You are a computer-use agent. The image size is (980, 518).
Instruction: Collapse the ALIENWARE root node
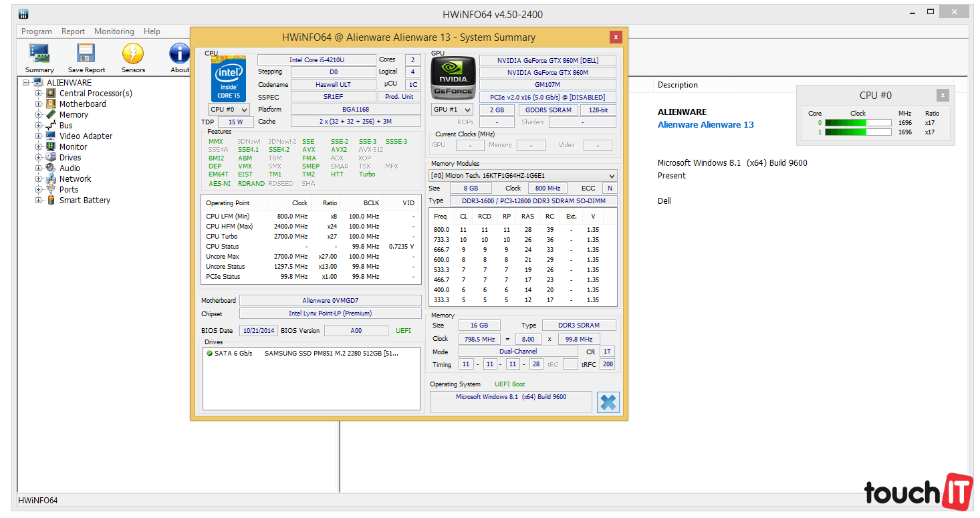tap(25, 83)
